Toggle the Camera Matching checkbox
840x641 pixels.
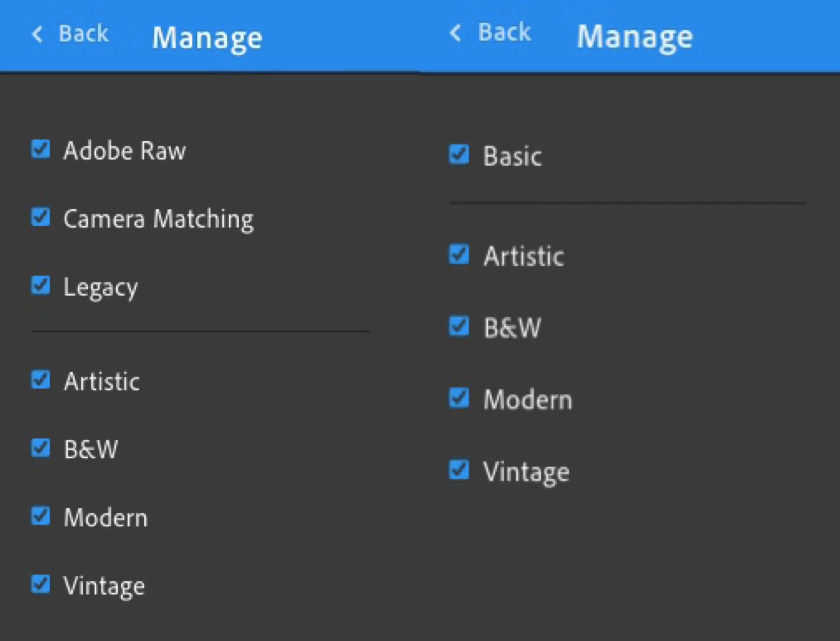click(x=40, y=217)
